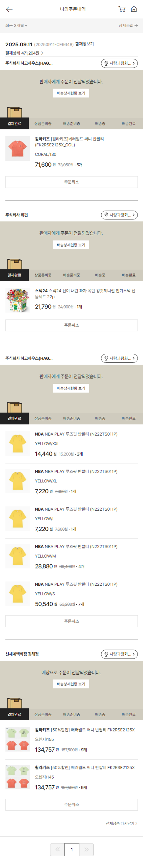Click 함께장보기 link next to order number
Screen dimensions: 143x868
point(84,44)
